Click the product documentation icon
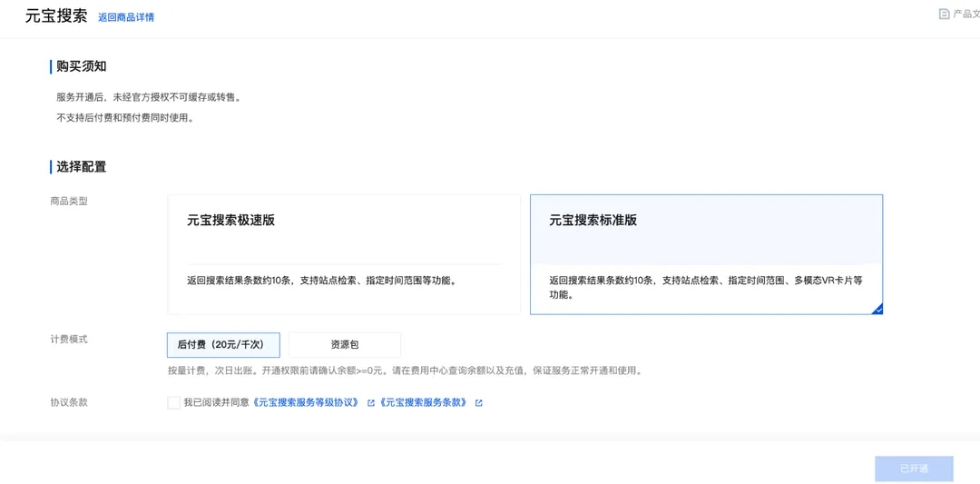The height and width of the screenshot is (484, 980). (945, 14)
